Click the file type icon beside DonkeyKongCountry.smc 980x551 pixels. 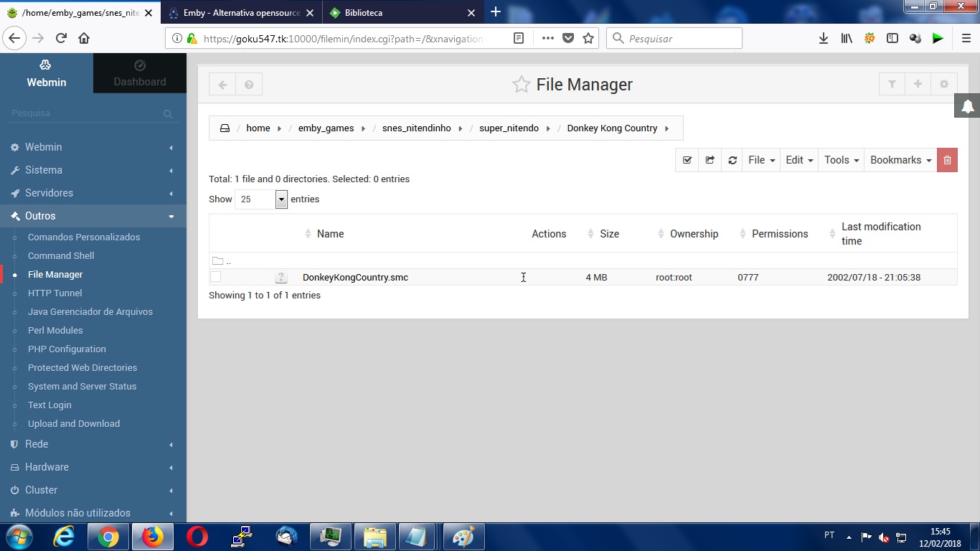click(x=281, y=277)
